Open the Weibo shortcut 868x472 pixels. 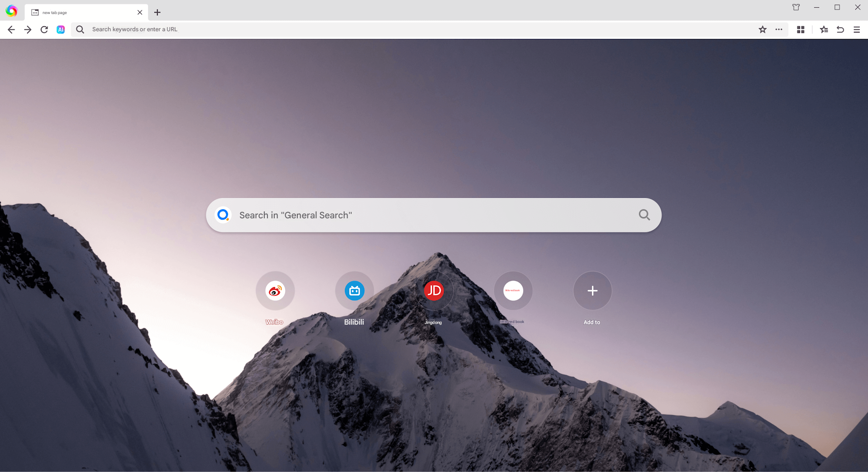pyautogui.click(x=275, y=291)
